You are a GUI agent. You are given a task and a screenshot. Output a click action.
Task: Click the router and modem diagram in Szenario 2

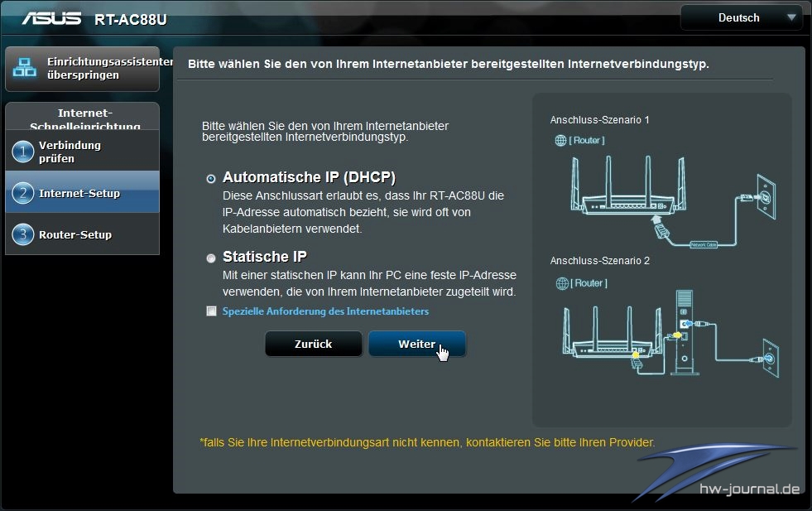(671, 333)
